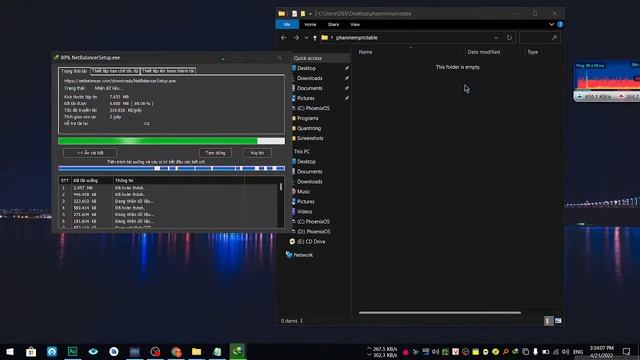The image size is (640, 360).
Task: Select Programs folder in Quick access
Action: 307,118
